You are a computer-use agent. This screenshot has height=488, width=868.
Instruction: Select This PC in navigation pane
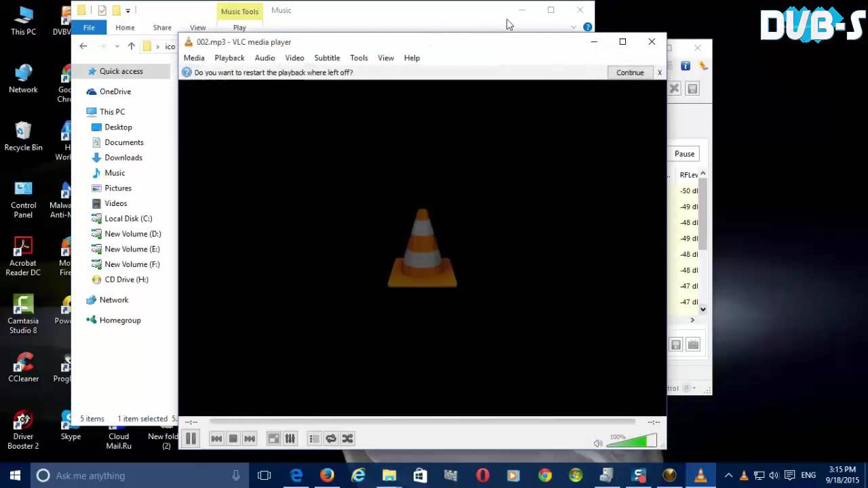112,112
